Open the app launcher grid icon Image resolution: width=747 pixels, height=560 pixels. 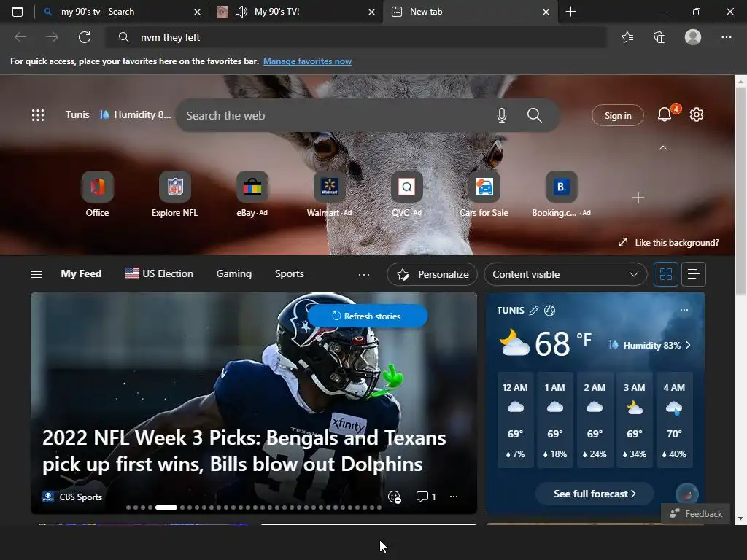[x=38, y=114]
